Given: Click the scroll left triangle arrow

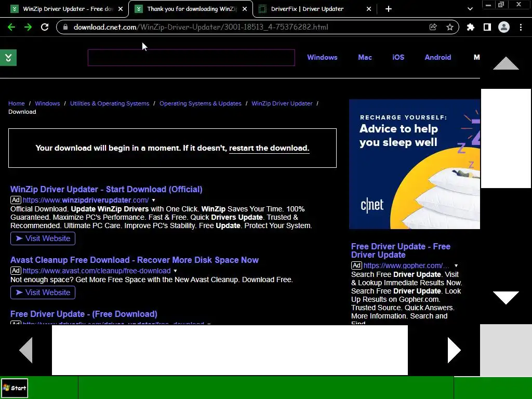Looking at the screenshot, I should (26, 350).
